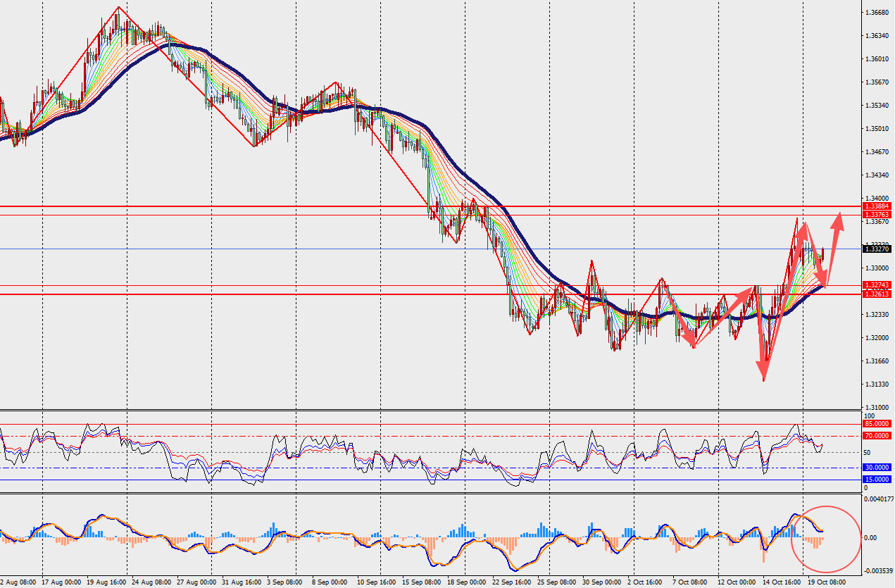Click the 1.32743 price label on axis
895x588 pixels.
click(879, 285)
